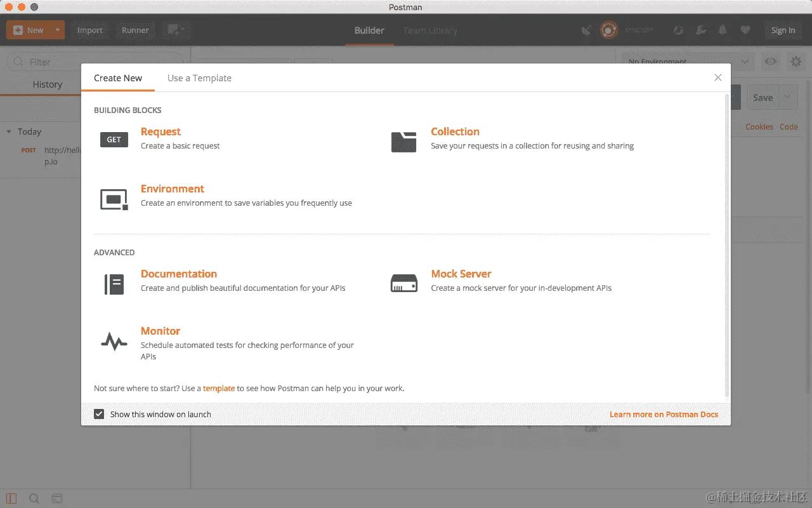
Task: Click the GET request icon
Action: click(x=114, y=140)
